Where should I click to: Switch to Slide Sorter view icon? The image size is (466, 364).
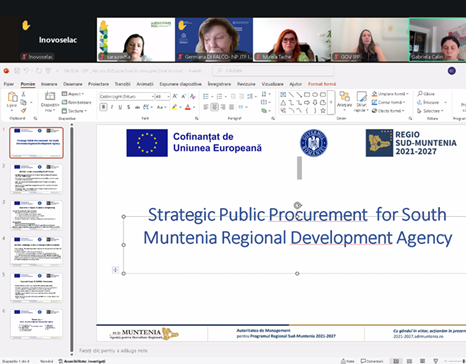(x=409, y=361)
